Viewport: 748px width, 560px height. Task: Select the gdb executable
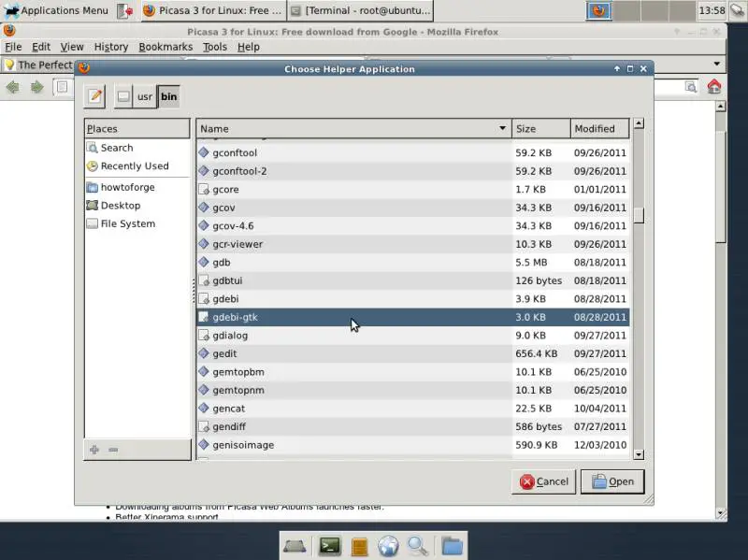(x=412, y=263)
